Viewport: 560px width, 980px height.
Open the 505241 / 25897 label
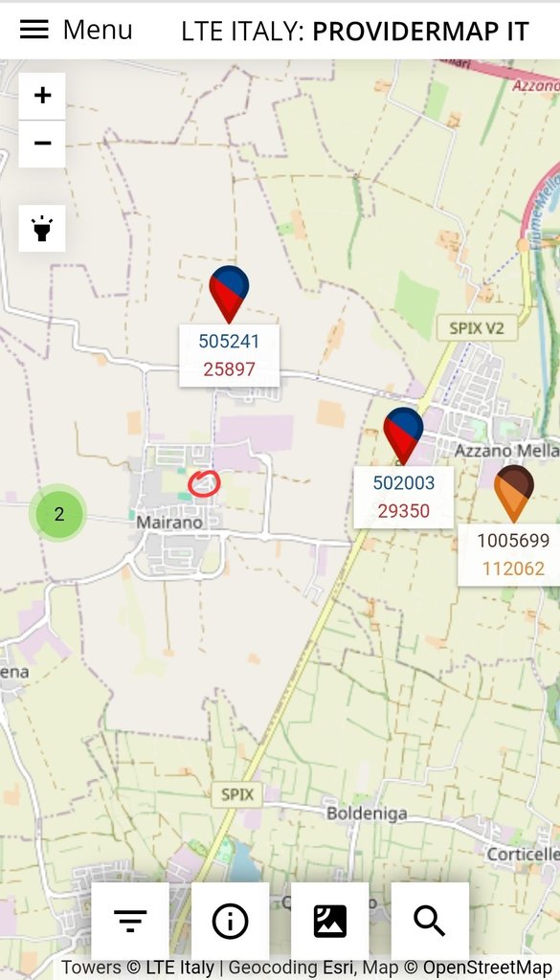230,355
